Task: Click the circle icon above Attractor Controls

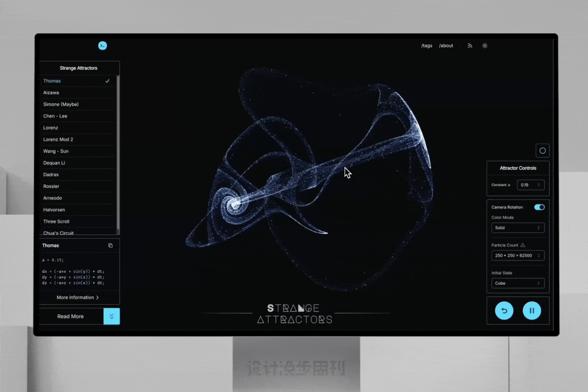Action: 542,150
